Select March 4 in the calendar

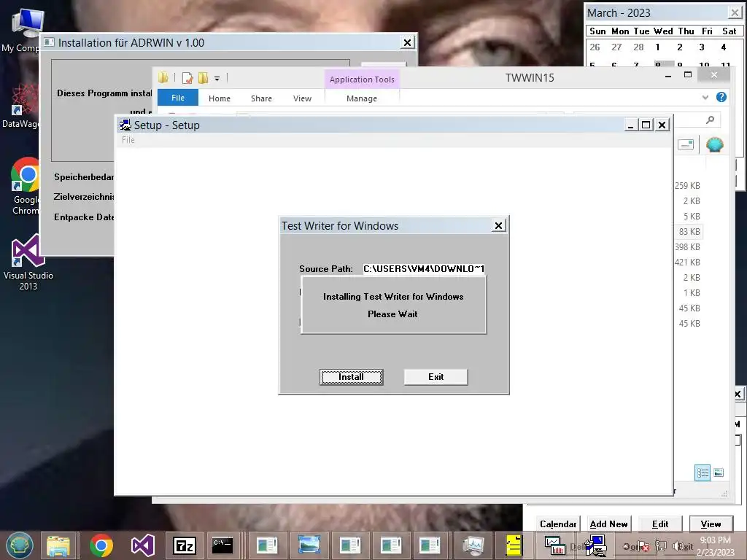click(x=723, y=47)
